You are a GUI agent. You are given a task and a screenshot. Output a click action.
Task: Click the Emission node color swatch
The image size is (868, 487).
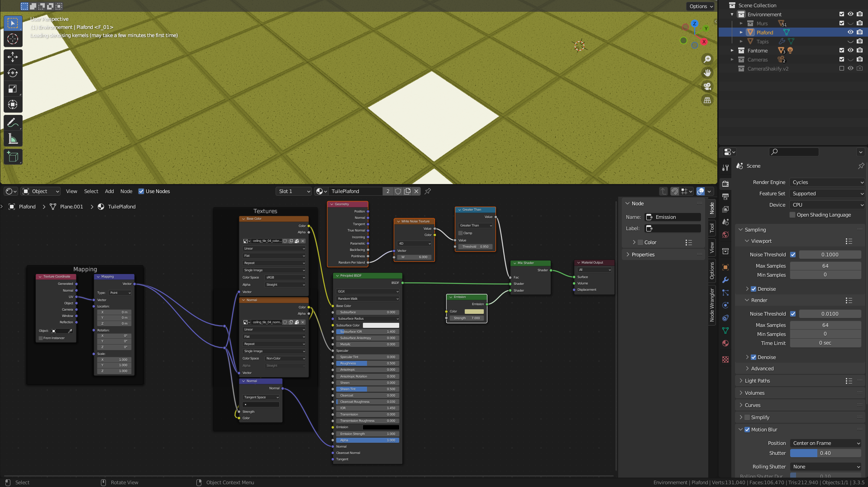(474, 312)
